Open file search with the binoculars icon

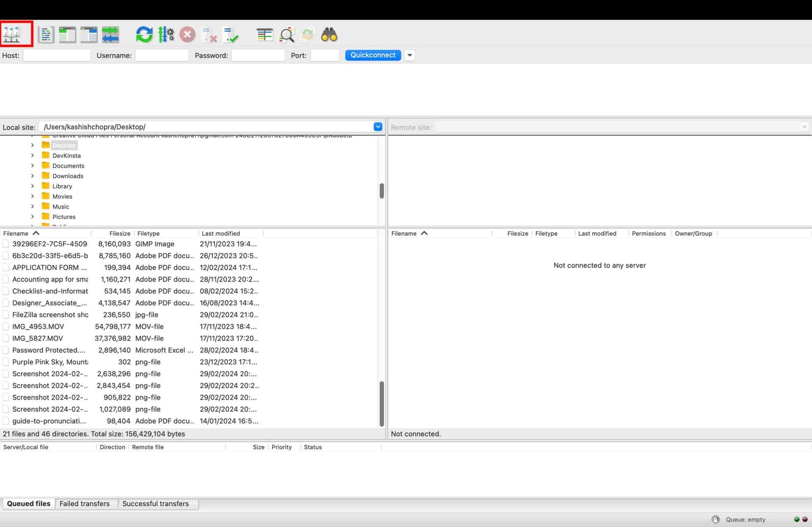(x=328, y=34)
